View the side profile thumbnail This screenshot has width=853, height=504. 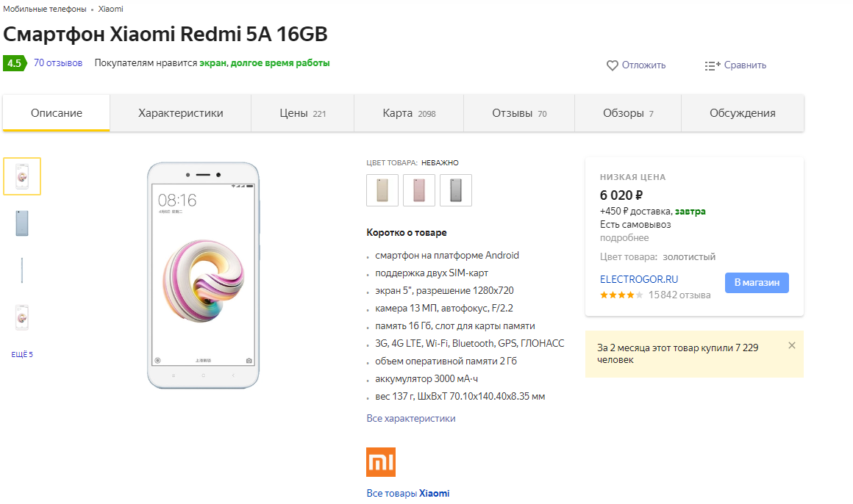coord(22,270)
